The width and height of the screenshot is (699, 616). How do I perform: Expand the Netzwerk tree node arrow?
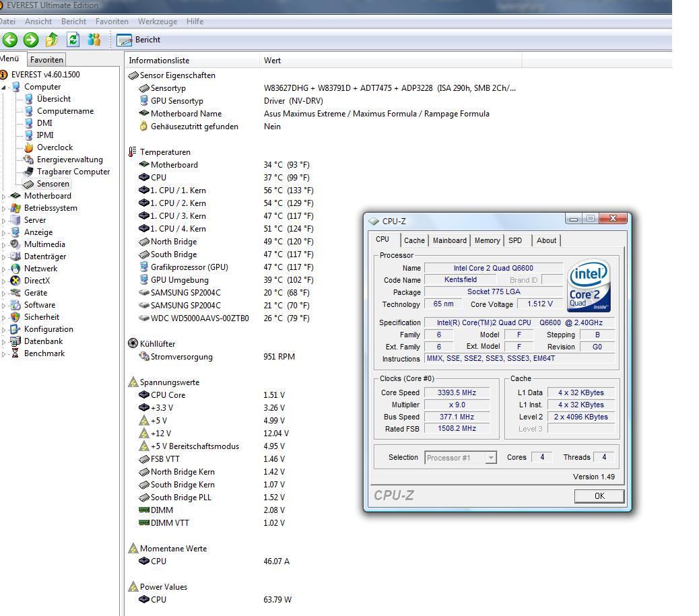(x=3, y=269)
